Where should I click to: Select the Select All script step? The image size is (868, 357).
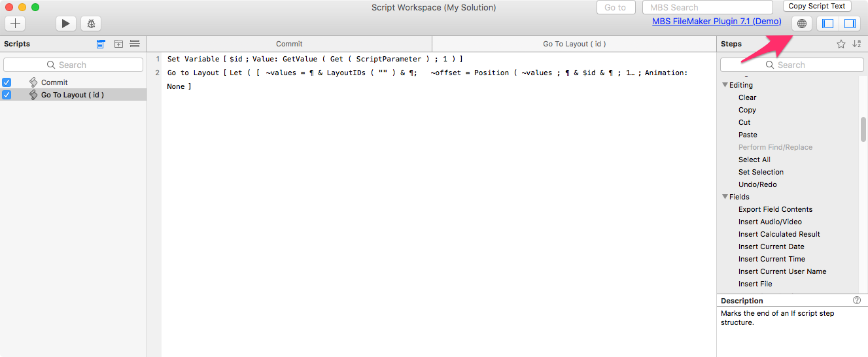click(754, 160)
